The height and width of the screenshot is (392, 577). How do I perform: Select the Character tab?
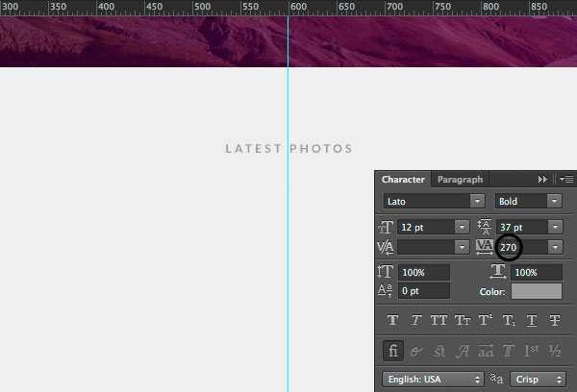tap(403, 180)
